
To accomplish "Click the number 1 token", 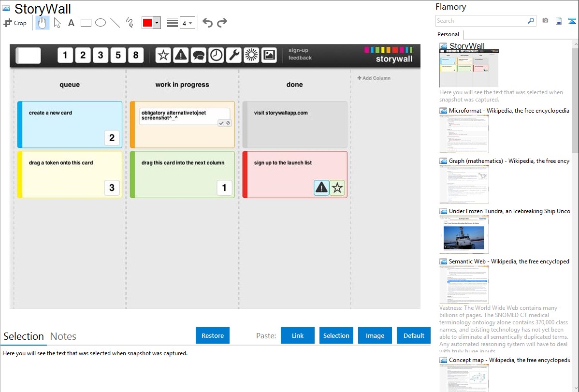I will click(x=65, y=56).
